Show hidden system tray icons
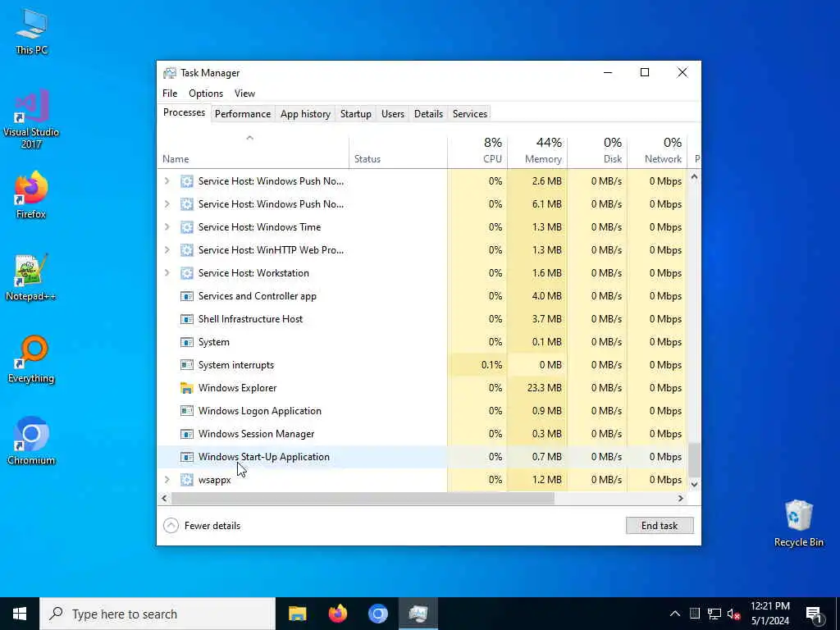840x630 pixels. click(675, 614)
